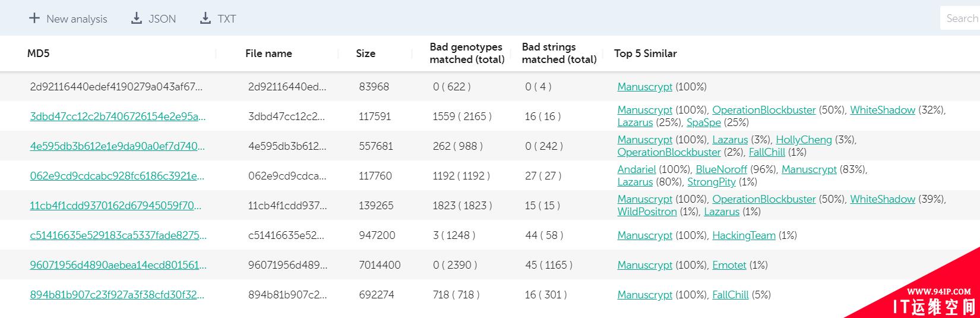This screenshot has width=980, height=318.
Task: Focus the Search field
Action: click(960, 18)
